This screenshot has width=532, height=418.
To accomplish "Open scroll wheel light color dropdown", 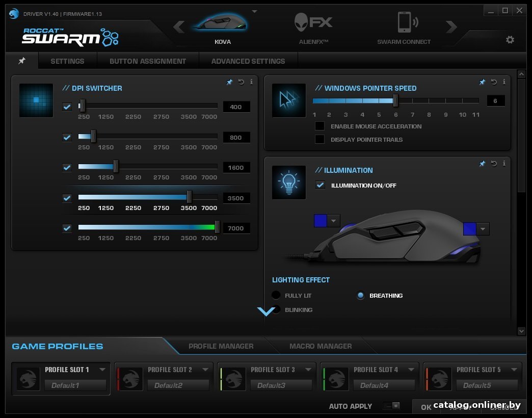I will click(x=334, y=221).
